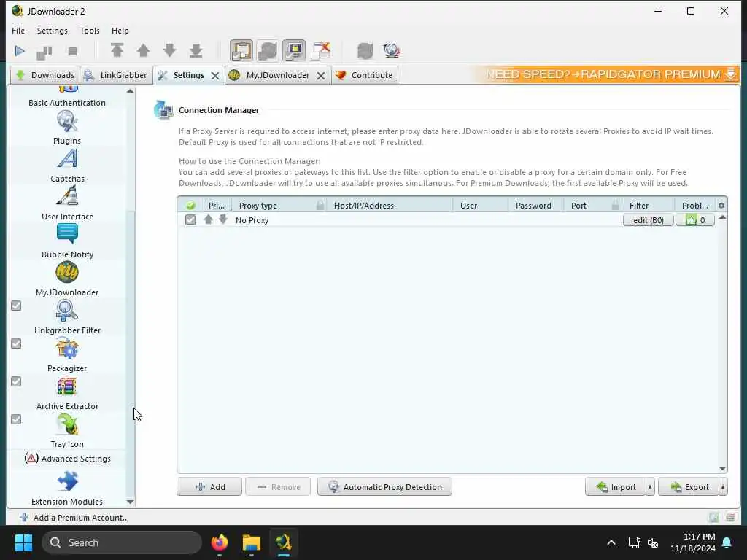Screen dimensions: 747x560
Task: Add a new proxy
Action: 209,486
